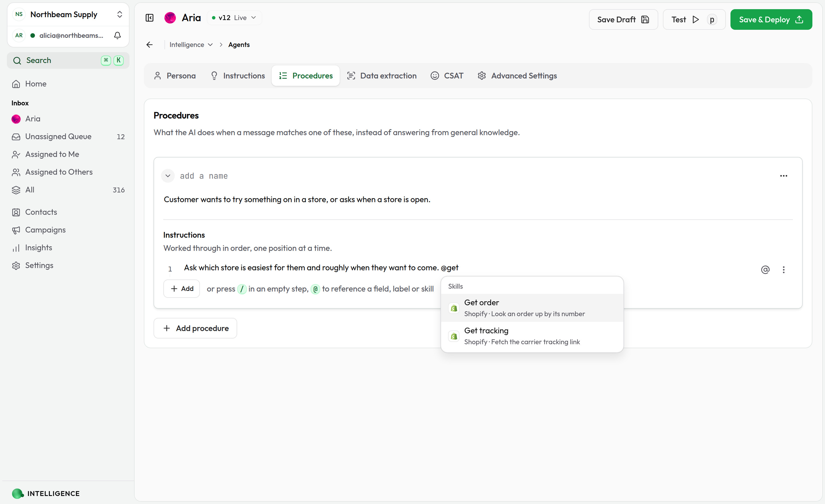Viewport: 825px width, 504px height.
Task: Click the Search field
Action: [x=68, y=61]
